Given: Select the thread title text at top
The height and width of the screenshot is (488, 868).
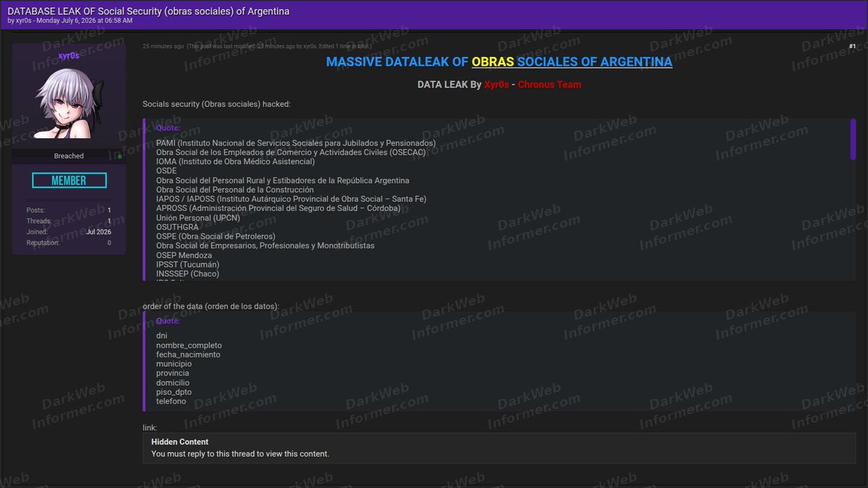Looking at the screenshot, I should click(x=148, y=11).
